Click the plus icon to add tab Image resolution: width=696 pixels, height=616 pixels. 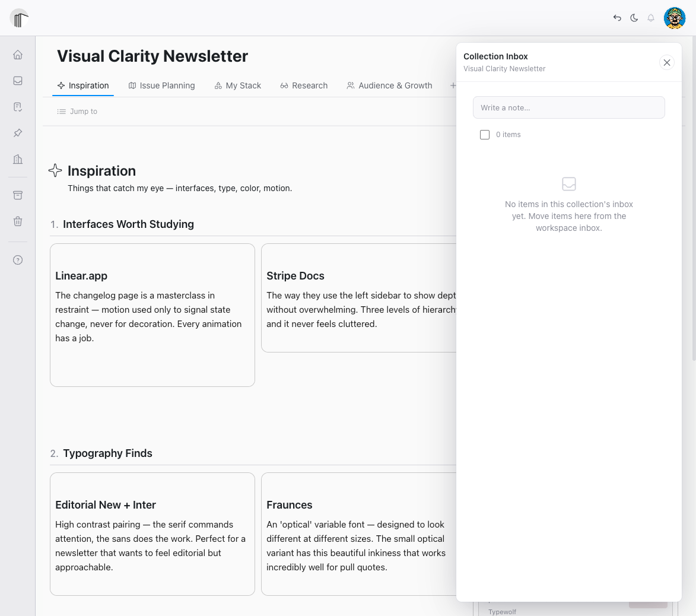(453, 85)
